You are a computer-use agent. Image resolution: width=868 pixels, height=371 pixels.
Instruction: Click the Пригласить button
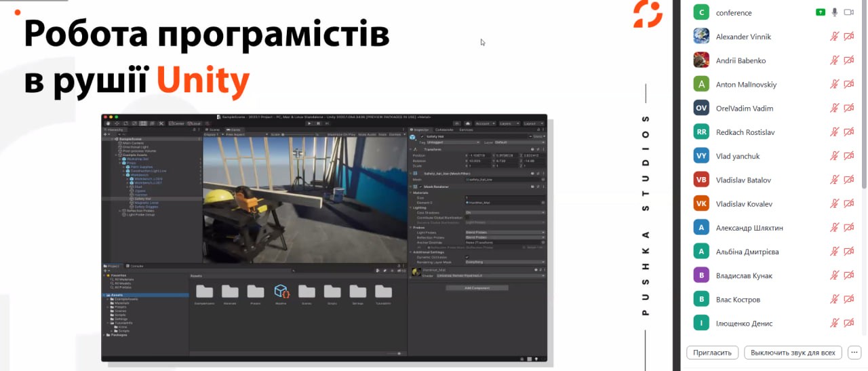(x=712, y=353)
